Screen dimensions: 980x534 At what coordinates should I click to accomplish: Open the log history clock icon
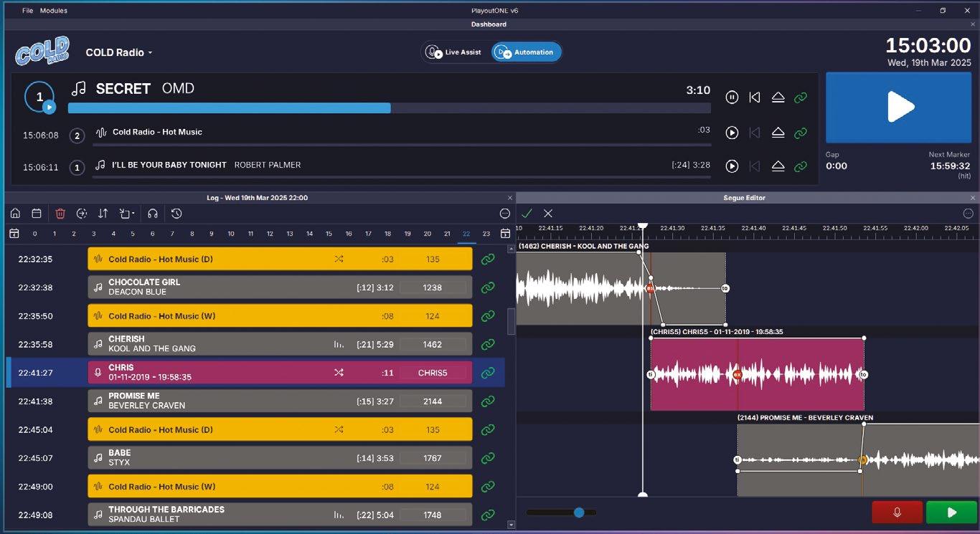(176, 214)
